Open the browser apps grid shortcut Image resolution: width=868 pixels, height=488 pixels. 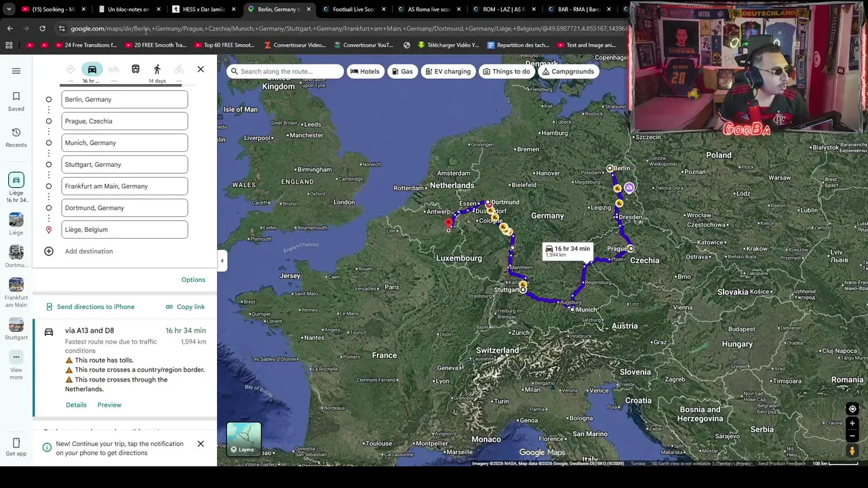9,45
